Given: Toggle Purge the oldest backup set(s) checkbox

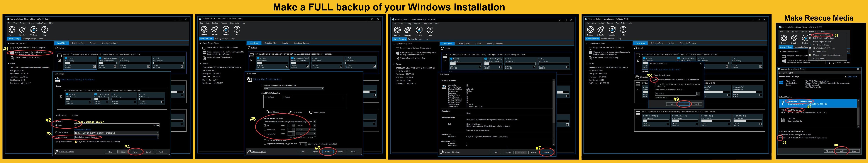Looking at the screenshot, I should 266,144.
